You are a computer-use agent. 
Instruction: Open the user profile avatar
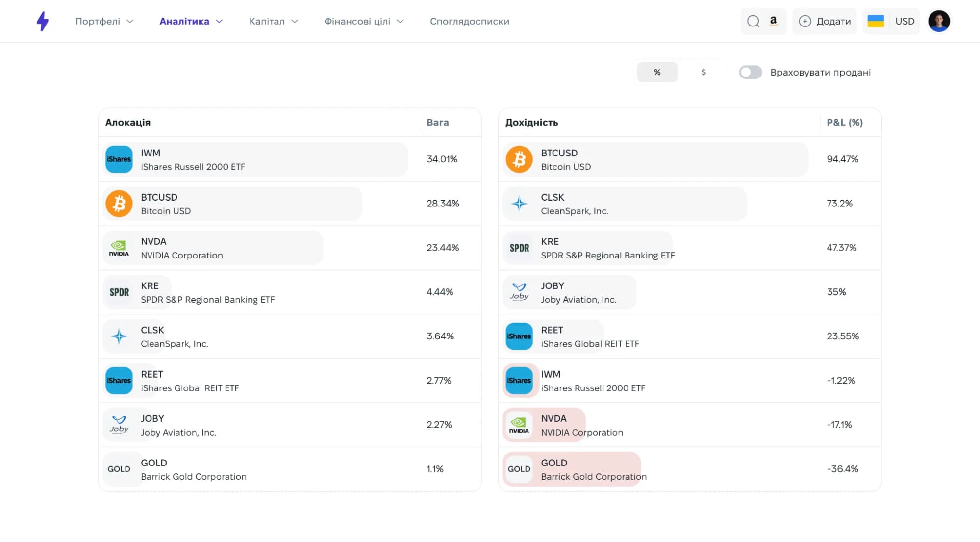pyautogui.click(x=939, y=21)
